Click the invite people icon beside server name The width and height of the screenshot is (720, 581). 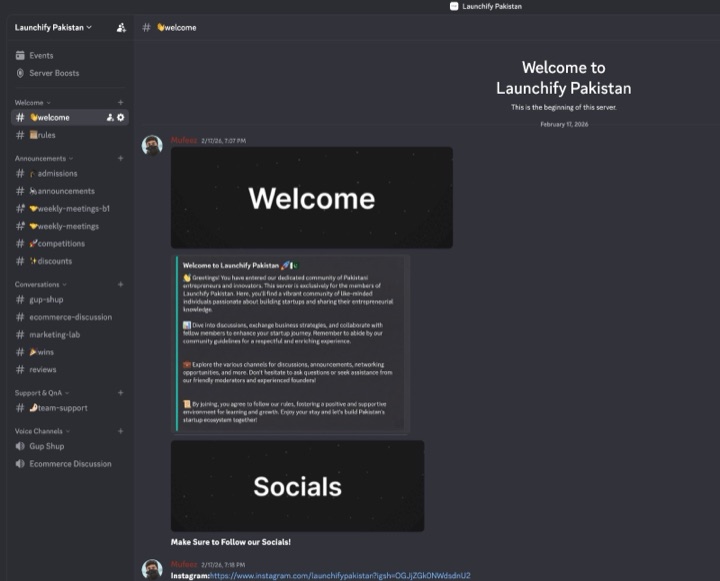click(x=121, y=28)
